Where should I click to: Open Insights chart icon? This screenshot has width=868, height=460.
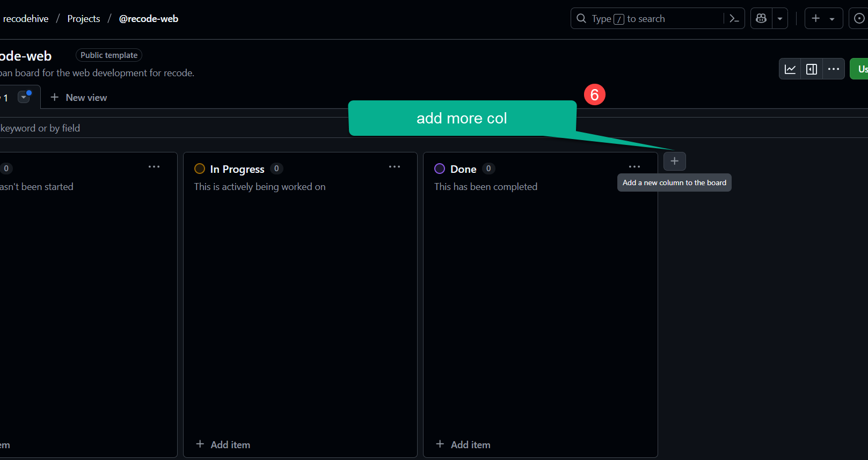coord(790,69)
